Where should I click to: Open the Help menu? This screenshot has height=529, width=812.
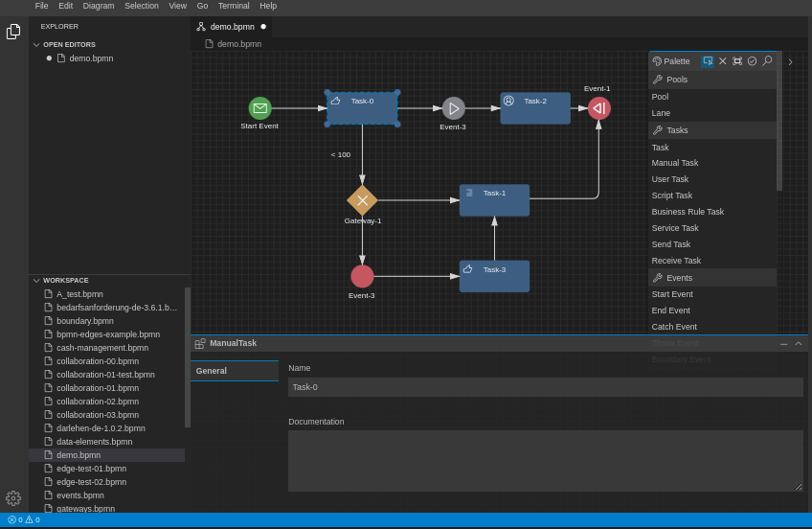point(268,6)
